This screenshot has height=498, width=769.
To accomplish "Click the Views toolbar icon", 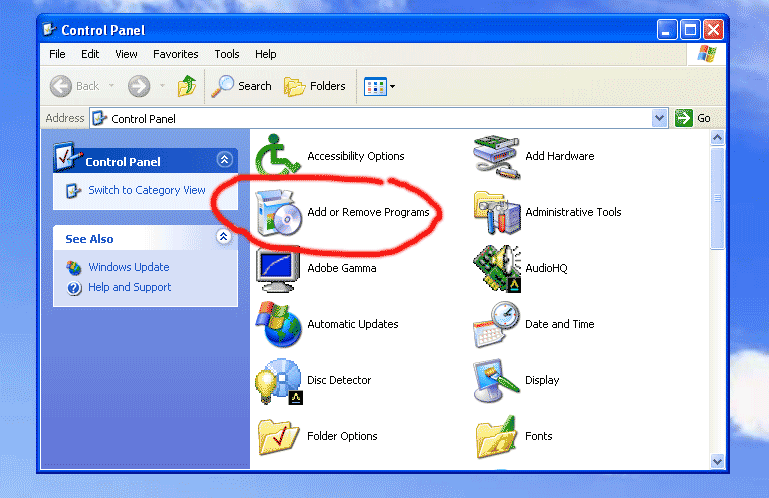I will (375, 86).
